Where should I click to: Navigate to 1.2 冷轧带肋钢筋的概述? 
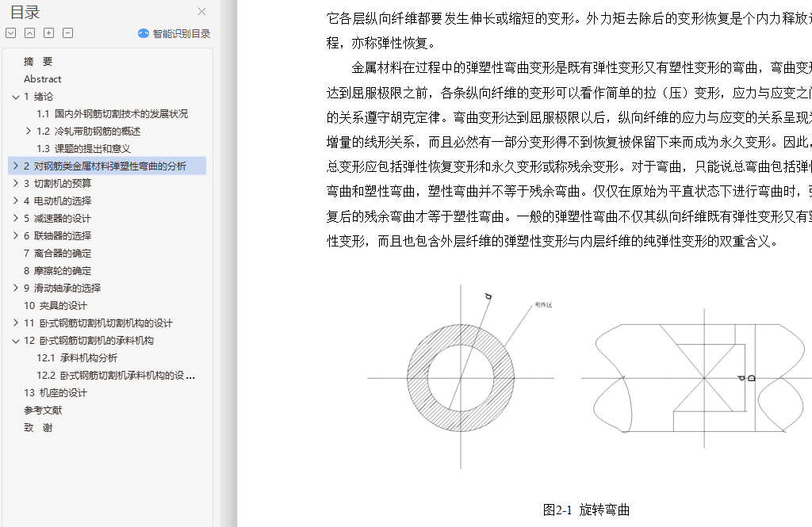pos(88,132)
